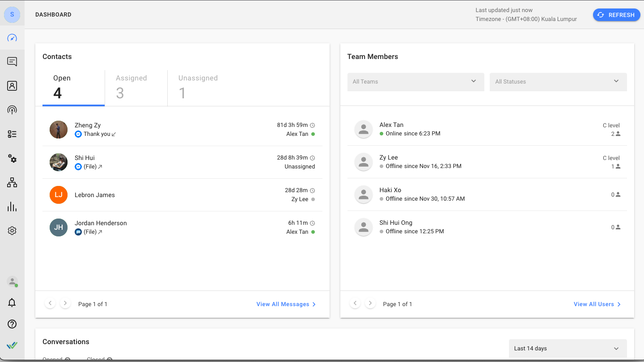Open the Contacts panel icon
Viewport: 644px width, 362px height.
pos(12,85)
